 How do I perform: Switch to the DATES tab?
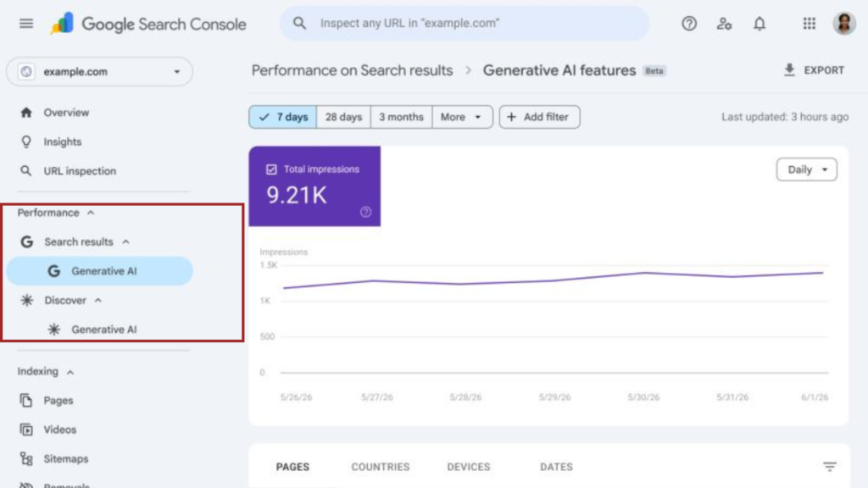(x=556, y=467)
